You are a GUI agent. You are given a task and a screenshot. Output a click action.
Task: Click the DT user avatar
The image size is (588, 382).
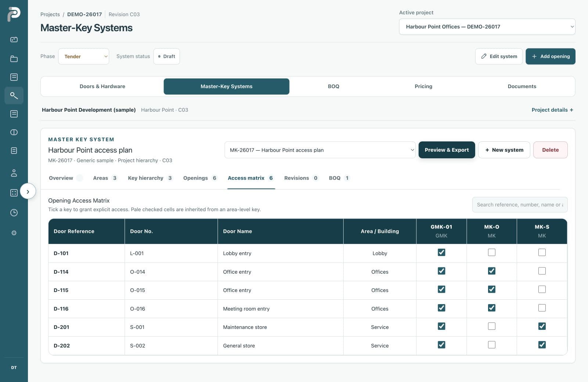point(14,367)
